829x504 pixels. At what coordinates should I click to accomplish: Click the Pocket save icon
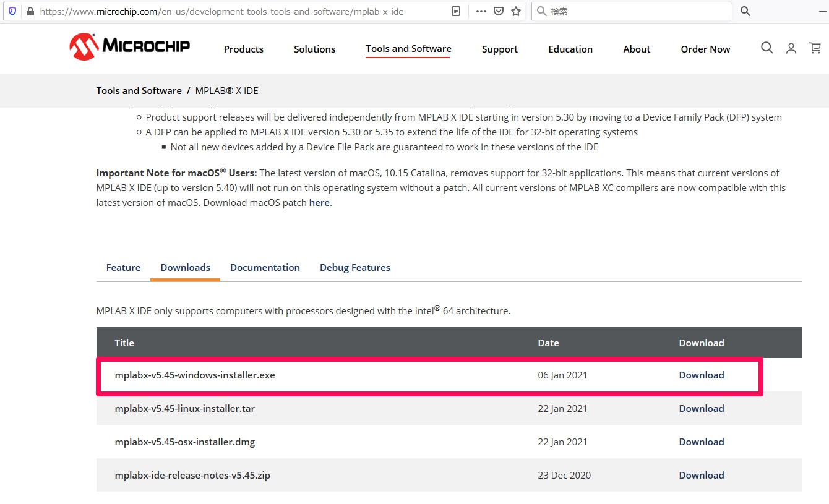pyautogui.click(x=499, y=11)
